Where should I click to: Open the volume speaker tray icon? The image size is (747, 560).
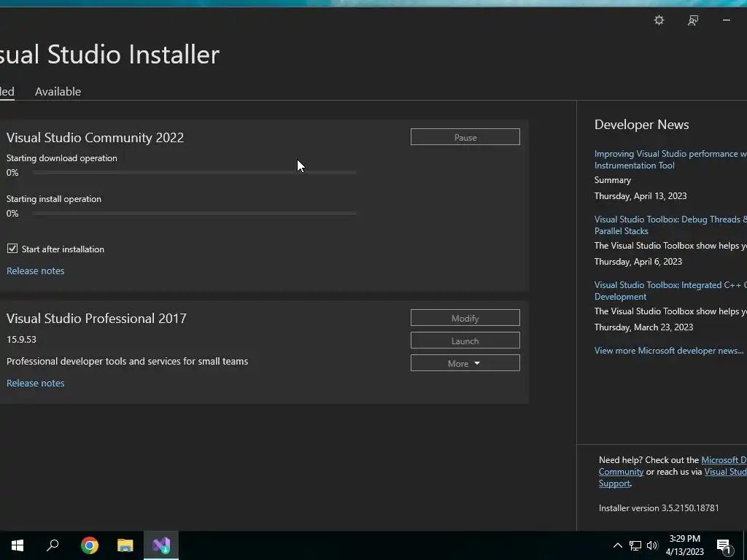[652, 545]
